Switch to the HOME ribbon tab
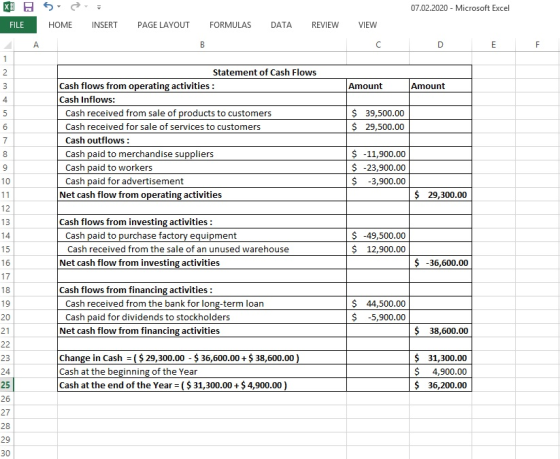 click(x=60, y=25)
